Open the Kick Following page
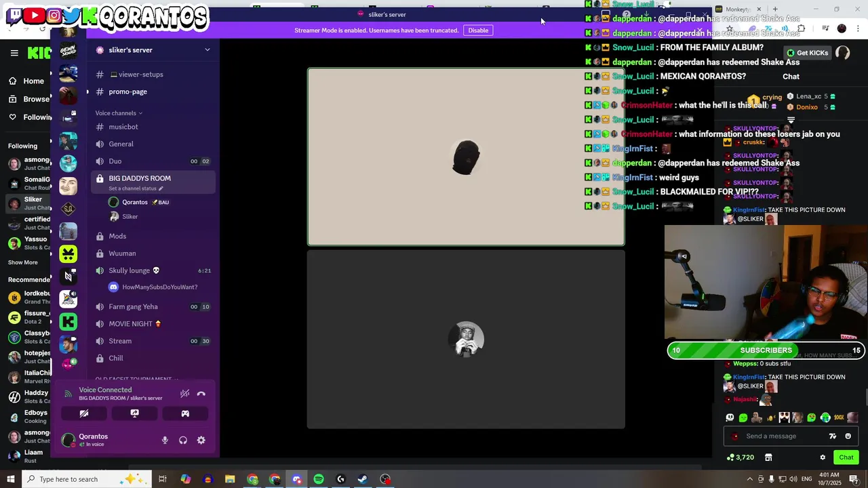The width and height of the screenshot is (868, 488). point(28,117)
